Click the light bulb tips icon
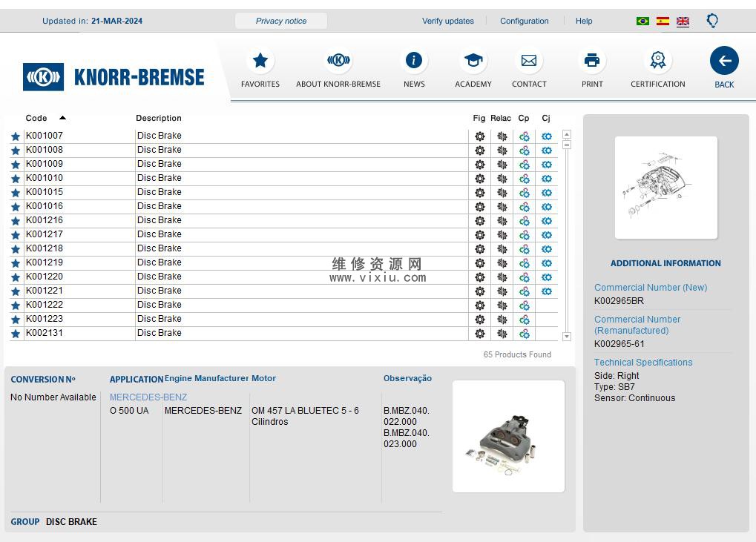The image size is (756, 542). click(x=712, y=21)
